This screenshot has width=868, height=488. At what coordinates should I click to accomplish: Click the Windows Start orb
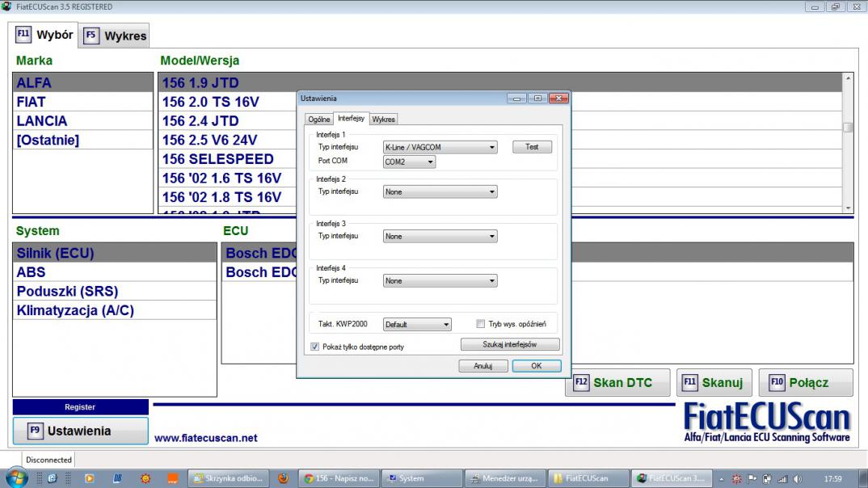[x=17, y=478]
